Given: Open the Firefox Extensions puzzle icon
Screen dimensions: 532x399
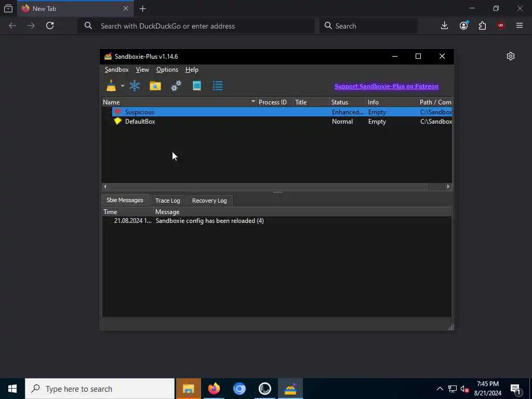Looking at the screenshot, I should pyautogui.click(x=482, y=25).
